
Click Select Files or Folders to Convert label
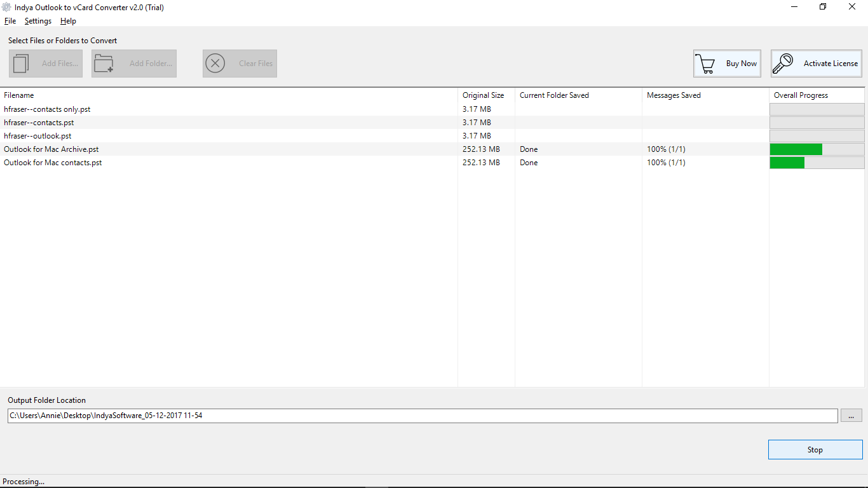click(x=62, y=41)
